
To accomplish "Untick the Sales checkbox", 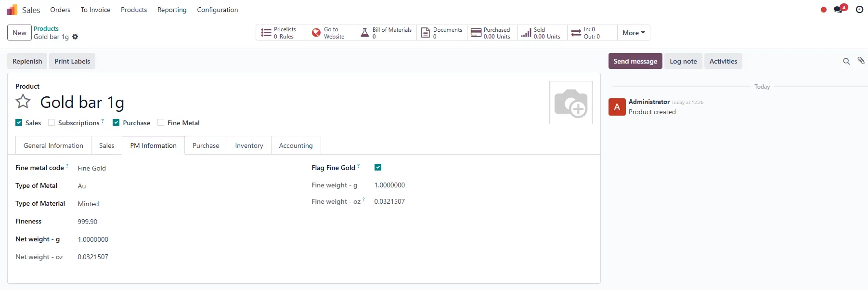I will coord(19,122).
